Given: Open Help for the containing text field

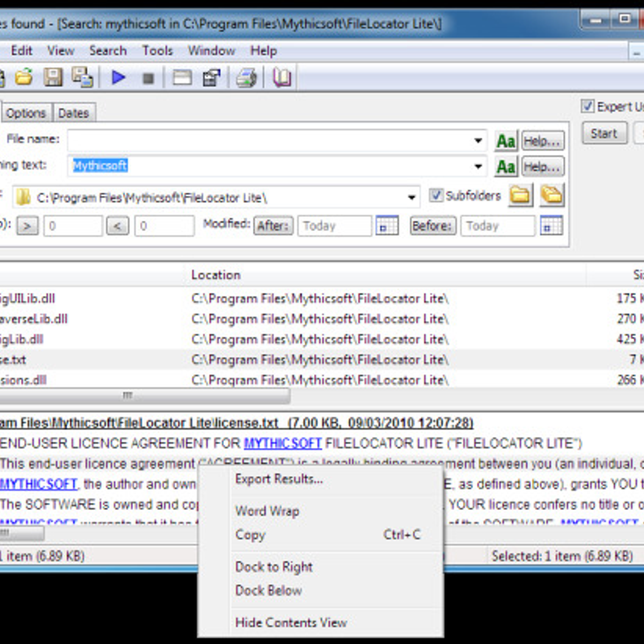Looking at the screenshot, I should coord(543,166).
